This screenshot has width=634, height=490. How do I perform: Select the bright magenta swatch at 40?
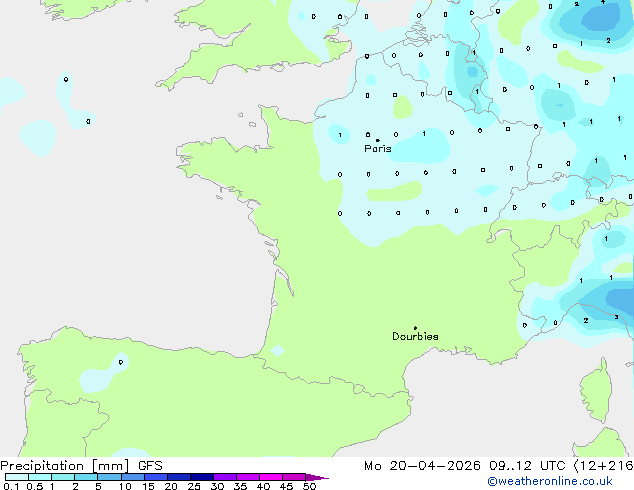click(271, 477)
